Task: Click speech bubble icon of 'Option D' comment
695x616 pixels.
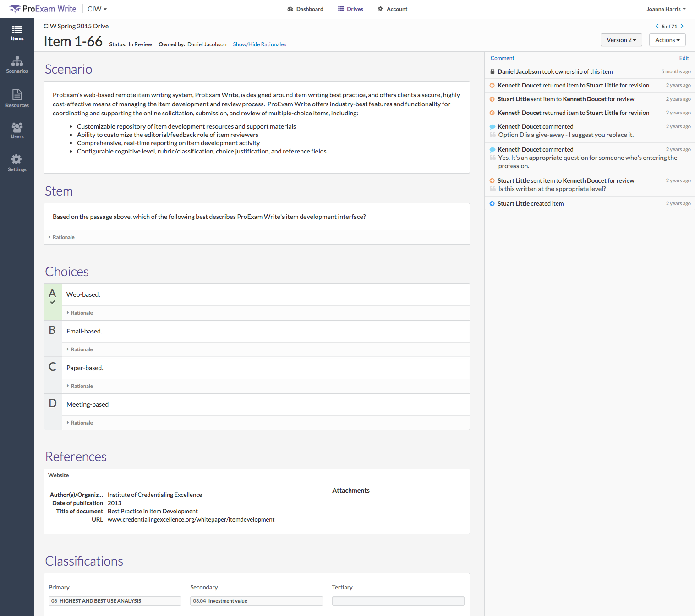Action: 493,126
